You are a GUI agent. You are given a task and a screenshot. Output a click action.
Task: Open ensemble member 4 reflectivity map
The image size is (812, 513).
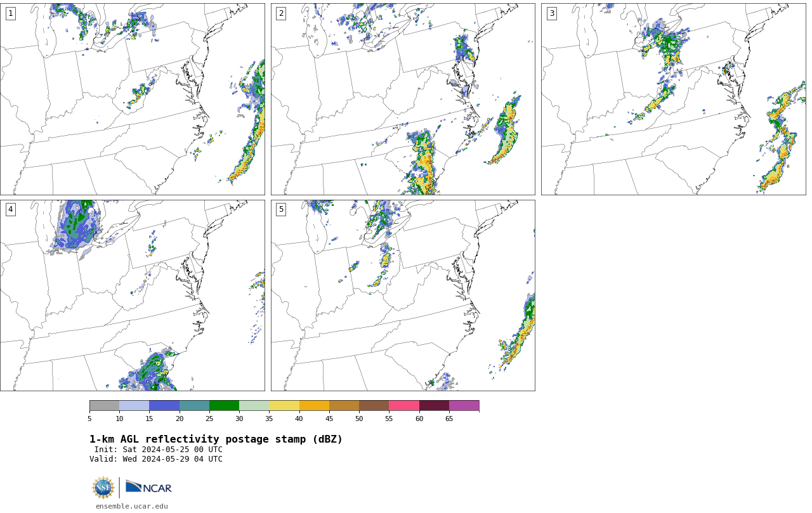pyautogui.click(x=132, y=295)
